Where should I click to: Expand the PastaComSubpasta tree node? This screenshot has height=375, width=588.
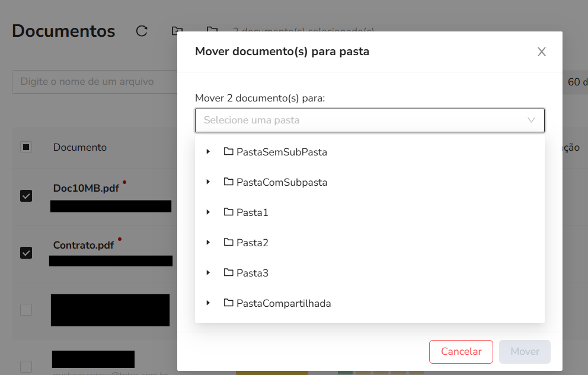[x=208, y=182]
